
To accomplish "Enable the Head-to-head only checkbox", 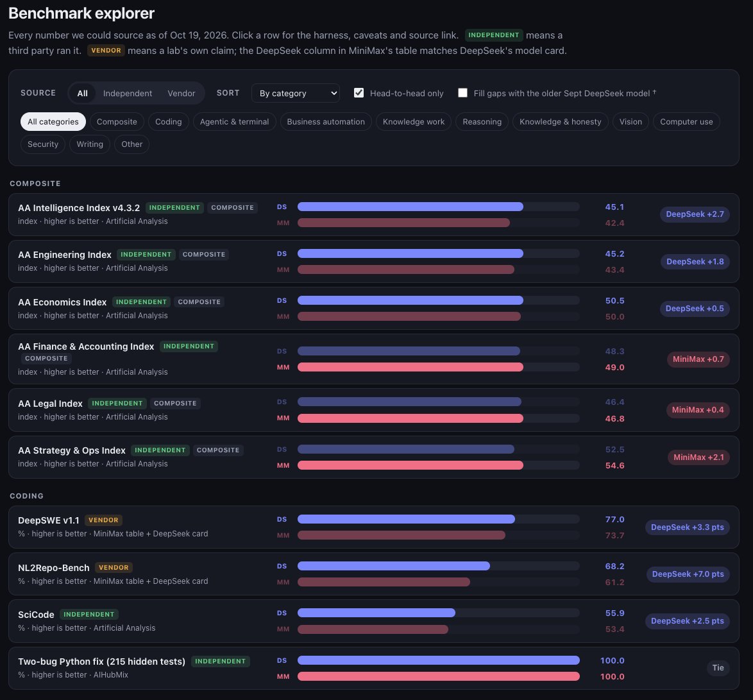I will 359,93.
